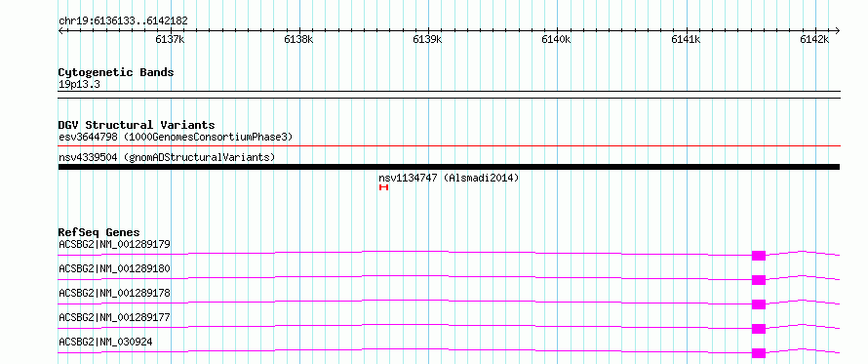This screenshot has width=868, height=364.
Task: Open variant nsv4339504 gnomAD label
Action: point(167,157)
